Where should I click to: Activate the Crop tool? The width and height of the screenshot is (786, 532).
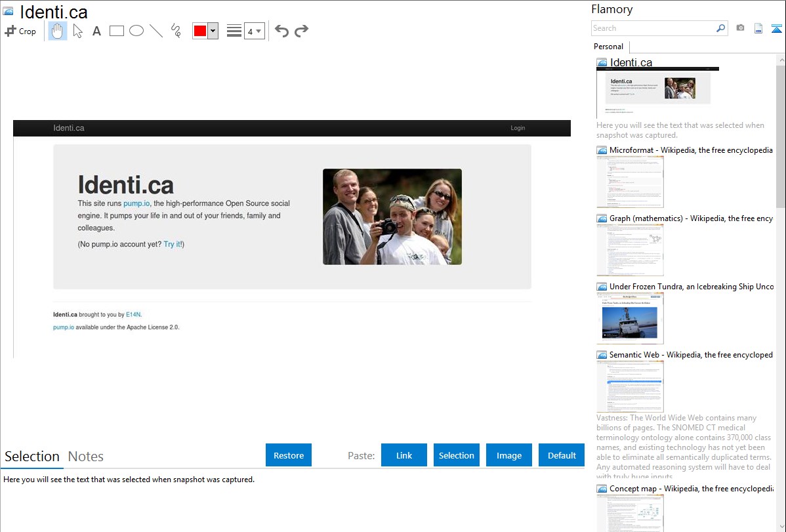pos(20,31)
